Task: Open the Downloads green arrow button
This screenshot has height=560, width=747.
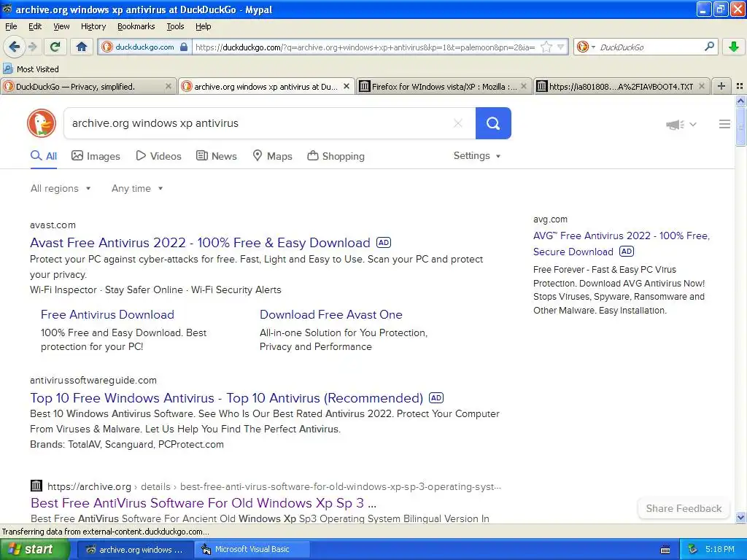Action: [x=734, y=47]
